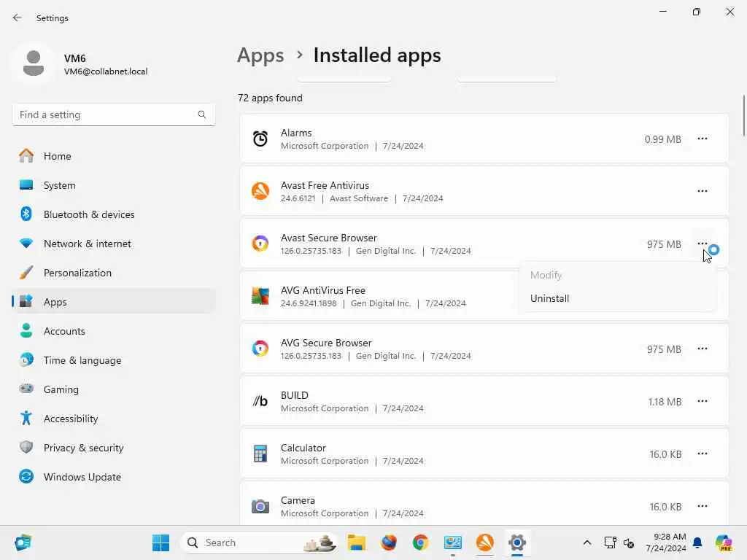The image size is (747, 560).
Task: Open Privacy & security settings
Action: click(114, 448)
